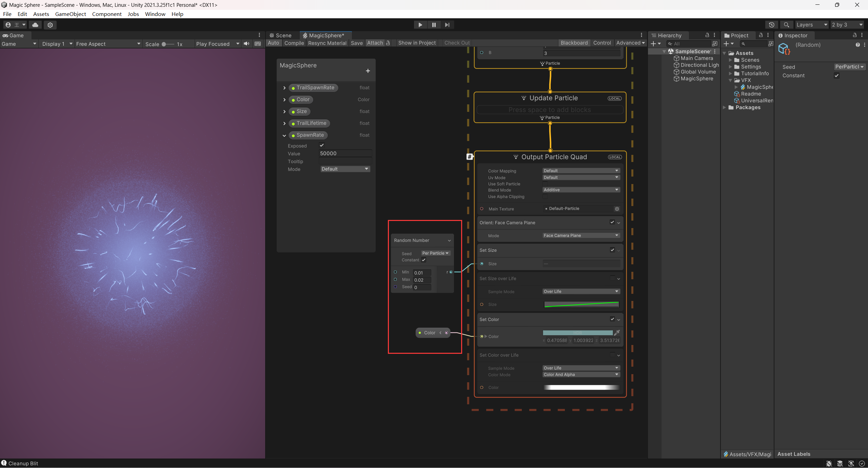Click the color eyedropper icon in Set Color
Viewport: 868px width, 468px height.
pyautogui.click(x=617, y=333)
